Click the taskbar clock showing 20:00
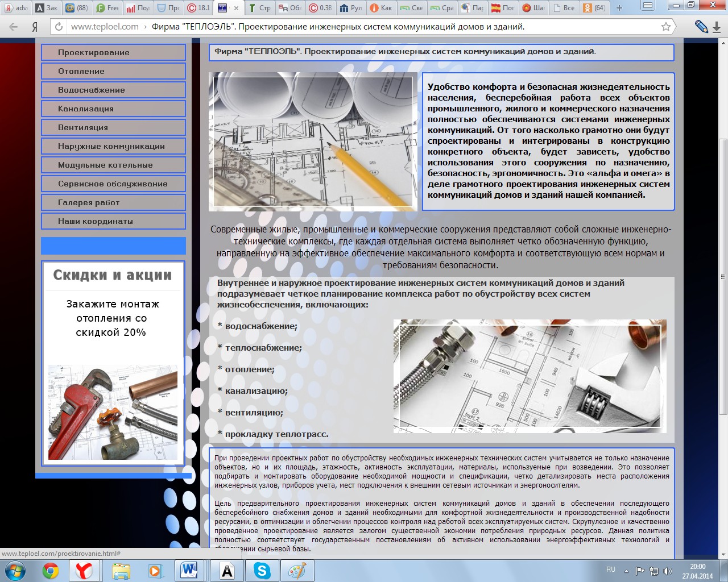Screen dimensions: 728x582 pyautogui.click(x=698, y=571)
